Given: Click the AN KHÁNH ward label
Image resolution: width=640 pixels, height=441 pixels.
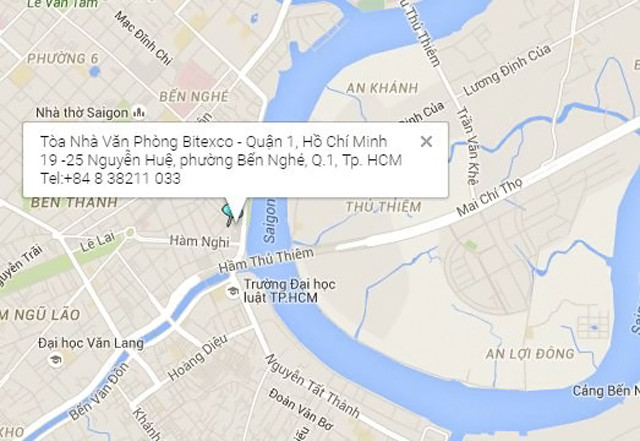Looking at the screenshot, I should tap(382, 88).
